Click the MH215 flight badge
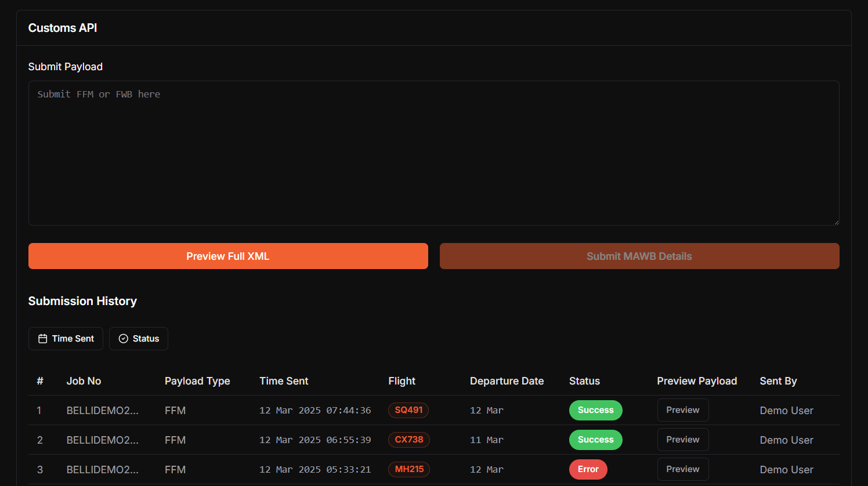 pos(408,469)
